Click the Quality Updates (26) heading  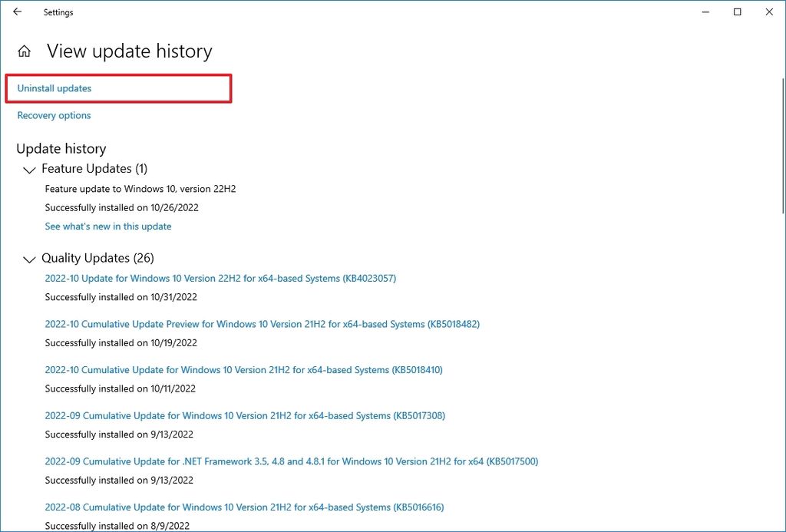click(98, 259)
